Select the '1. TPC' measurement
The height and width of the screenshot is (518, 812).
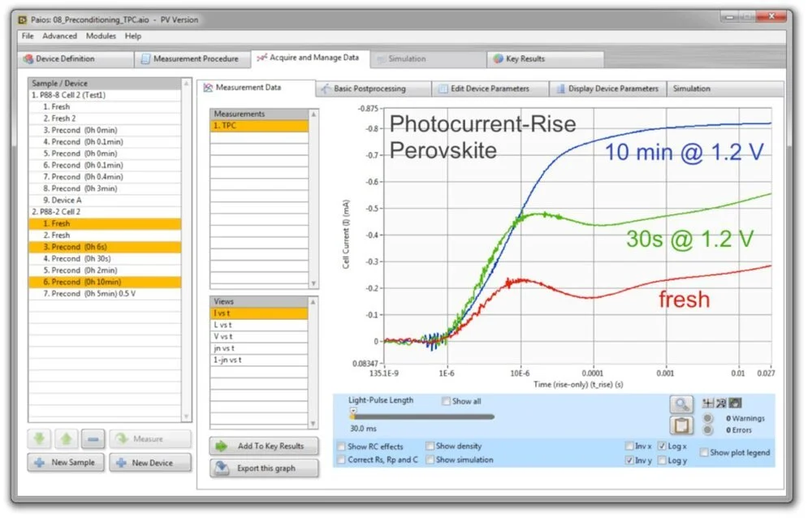[x=260, y=125]
